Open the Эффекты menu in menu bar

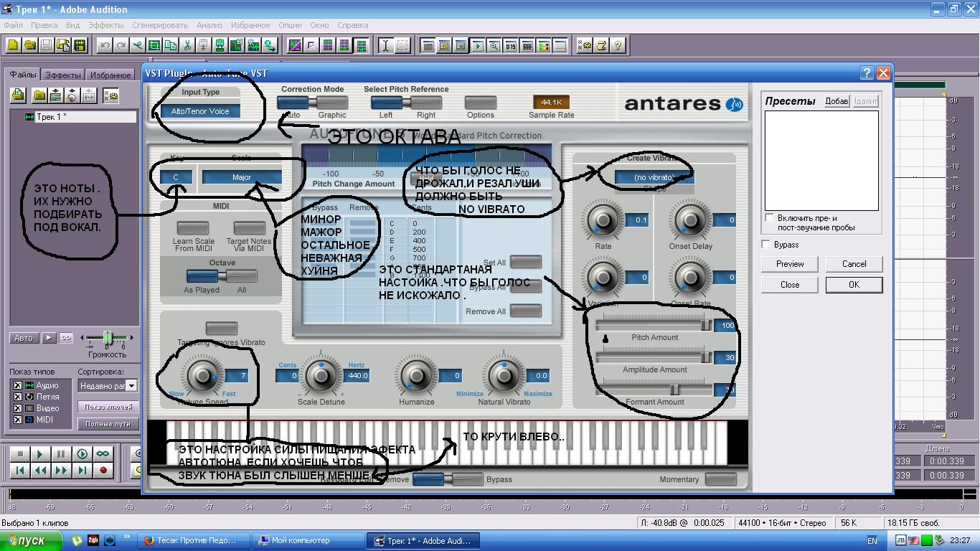coord(106,25)
